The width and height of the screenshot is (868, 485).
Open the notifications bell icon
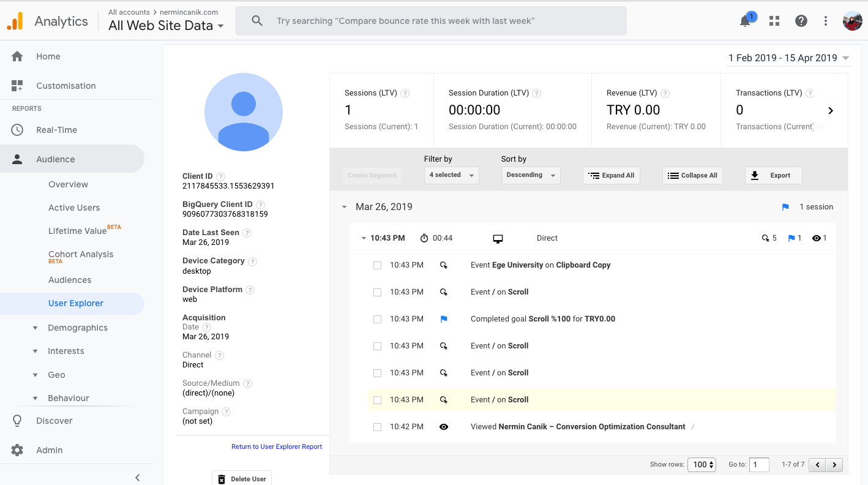point(745,21)
